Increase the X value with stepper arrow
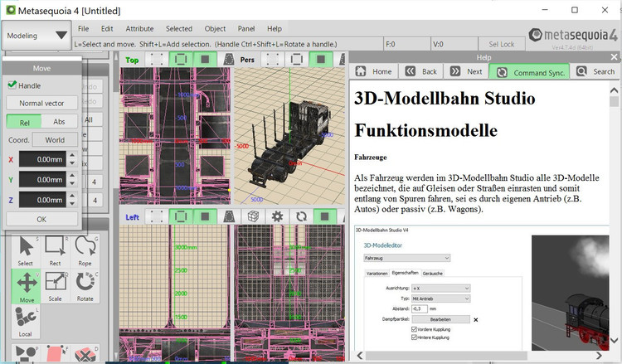Viewport: 622px width, 364px height. coord(73,155)
